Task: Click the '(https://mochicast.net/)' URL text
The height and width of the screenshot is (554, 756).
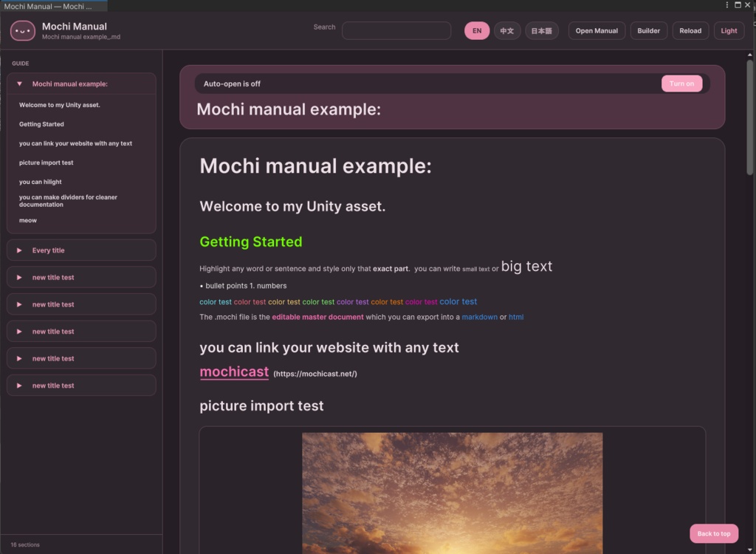Action: [x=315, y=374]
